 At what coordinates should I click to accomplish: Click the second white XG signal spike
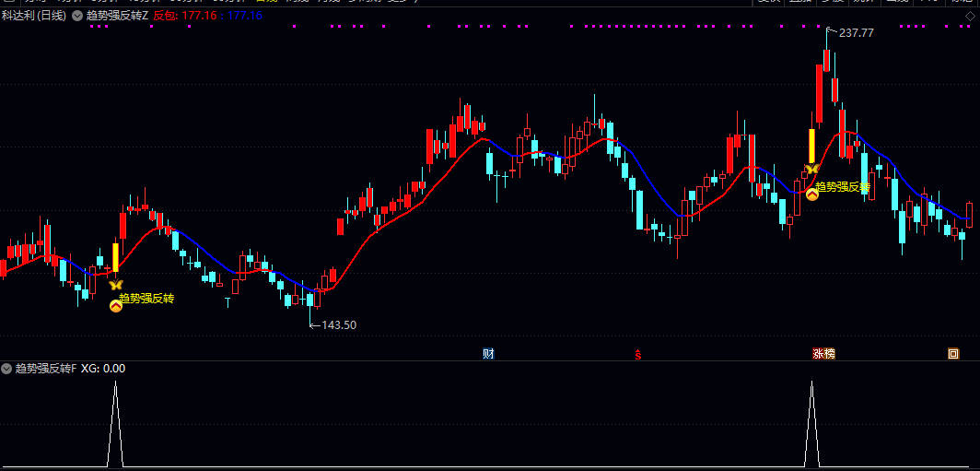point(811,424)
